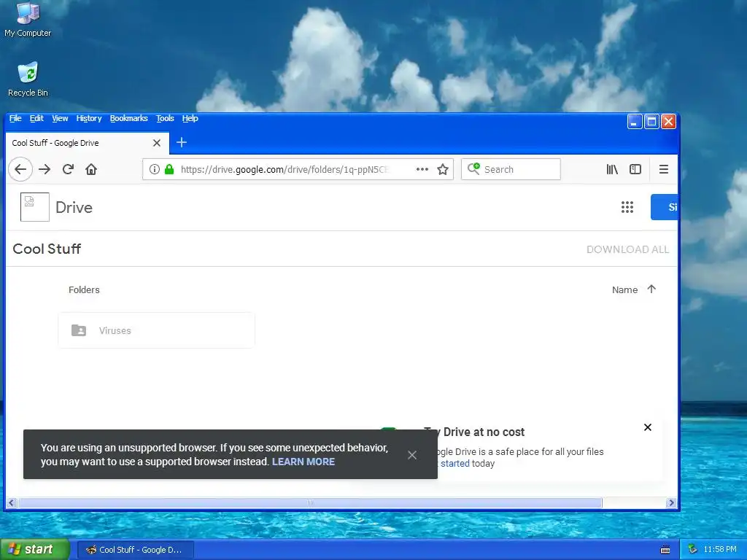This screenshot has height=560, width=747.
Task: Bookmark this page with the star icon
Action: pyautogui.click(x=443, y=169)
